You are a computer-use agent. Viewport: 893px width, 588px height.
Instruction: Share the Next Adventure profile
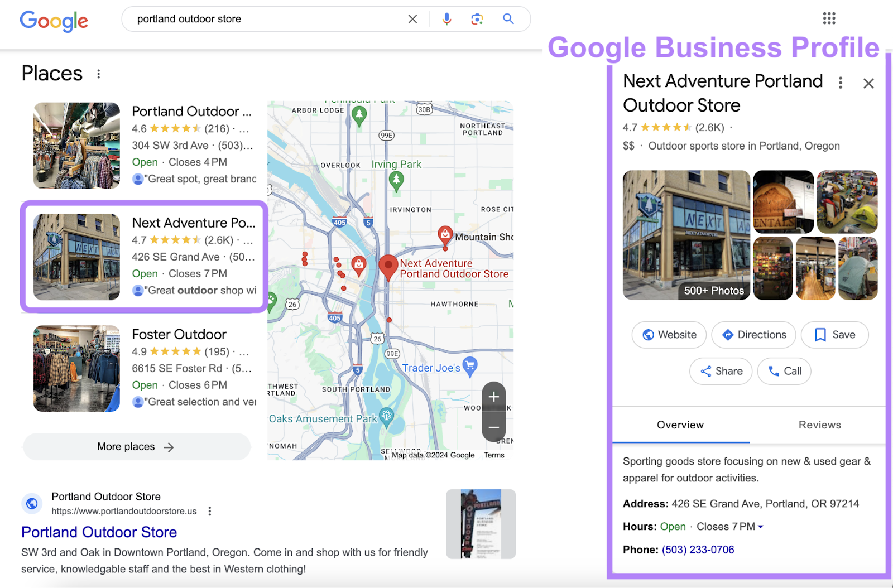[x=721, y=371]
